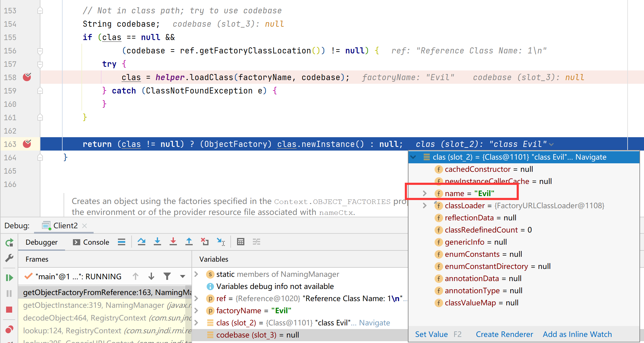This screenshot has height=343, width=644.
Task: Collapse code fold marker at line 153
Action: 40,11
